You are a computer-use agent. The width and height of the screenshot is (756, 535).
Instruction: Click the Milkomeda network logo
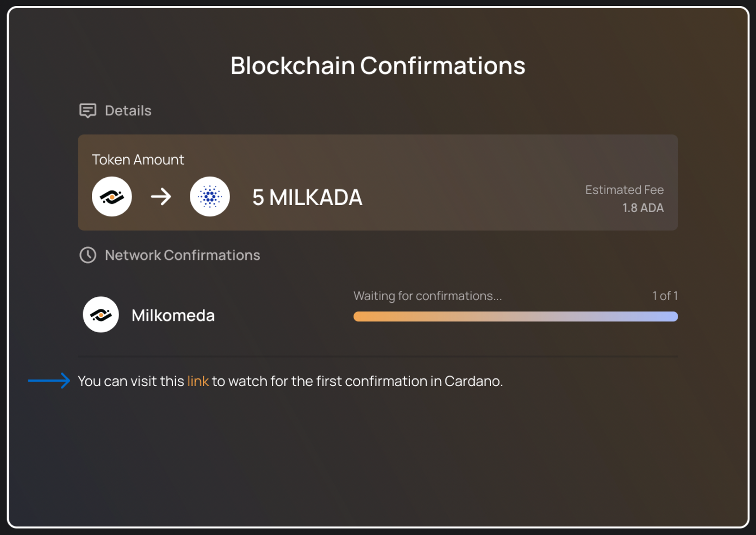coord(101,315)
